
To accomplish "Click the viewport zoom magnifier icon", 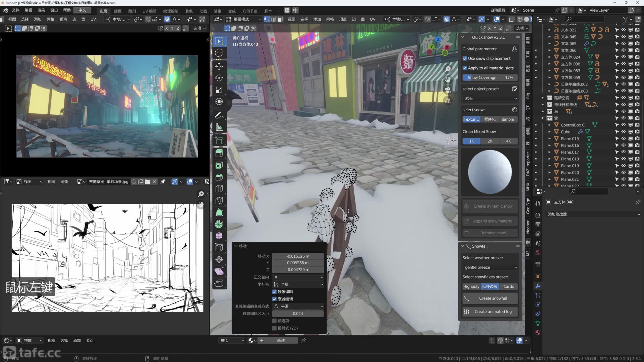I will (448, 69).
